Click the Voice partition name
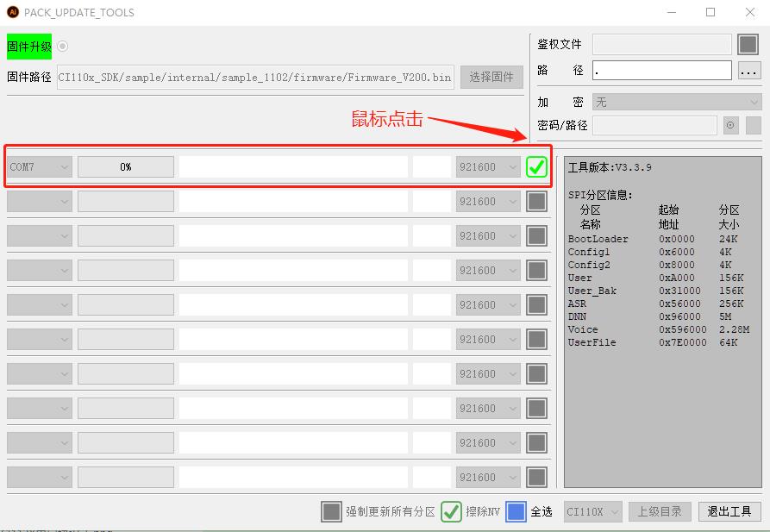The image size is (770, 532). [582, 329]
